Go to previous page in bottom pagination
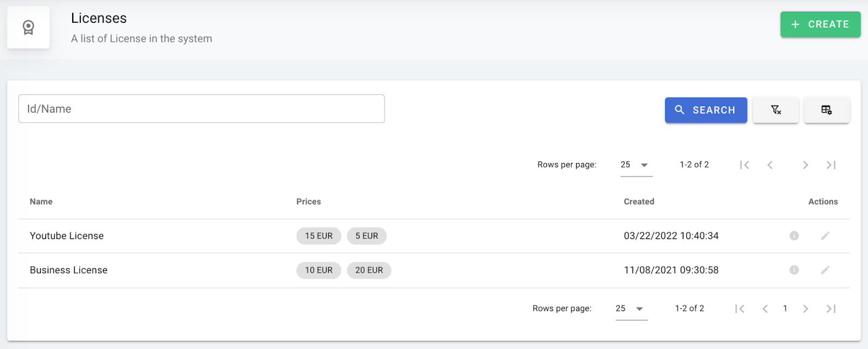Viewport: 868px width, 349px height. 765,309
